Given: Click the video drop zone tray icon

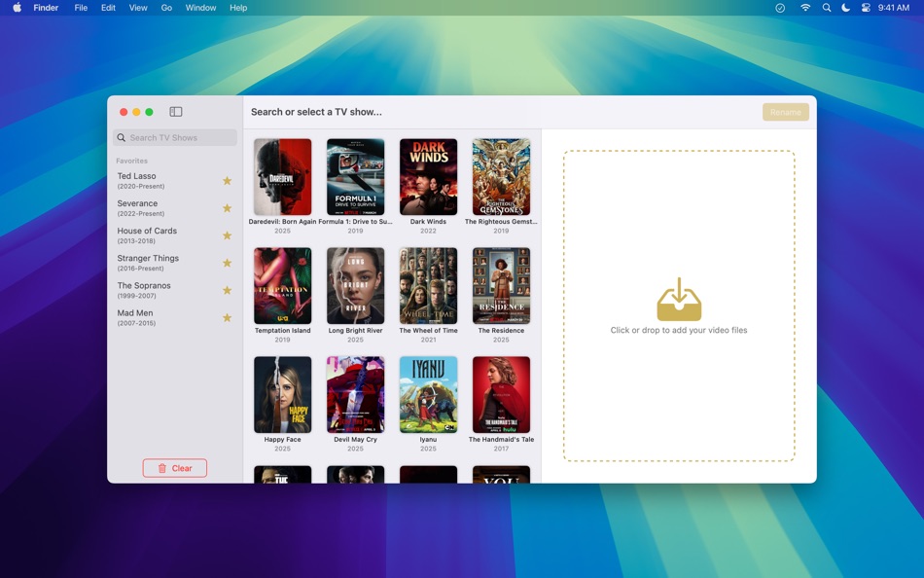Looking at the screenshot, I should 679,299.
